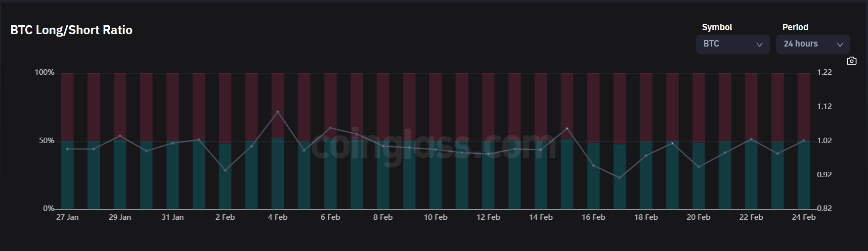
Task: Select the 2 Feb ratio dip point
Action: coord(225,170)
